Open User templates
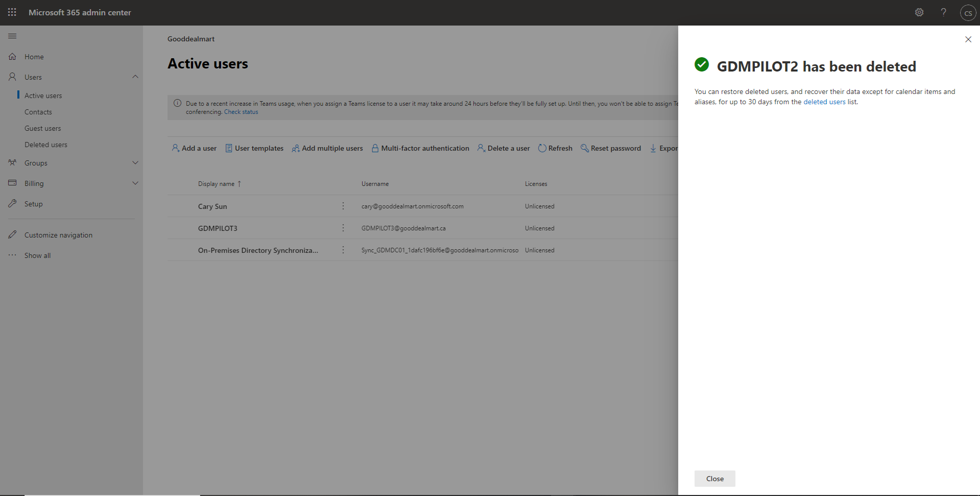This screenshot has height=496, width=980. tap(254, 148)
